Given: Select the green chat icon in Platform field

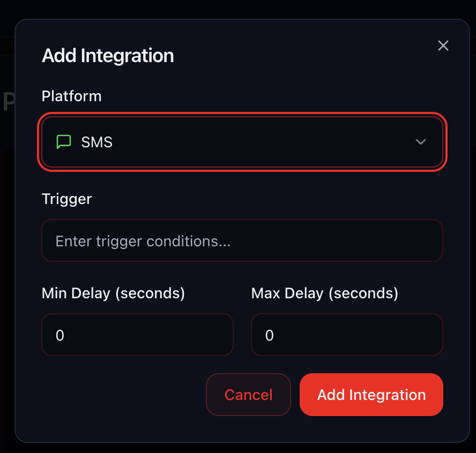Looking at the screenshot, I should pyautogui.click(x=64, y=141).
